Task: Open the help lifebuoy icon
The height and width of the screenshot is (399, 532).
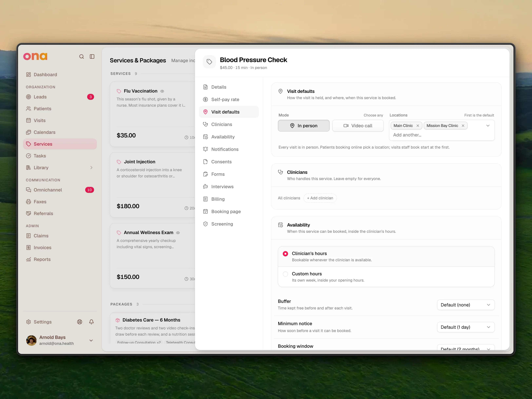Action: click(80, 322)
